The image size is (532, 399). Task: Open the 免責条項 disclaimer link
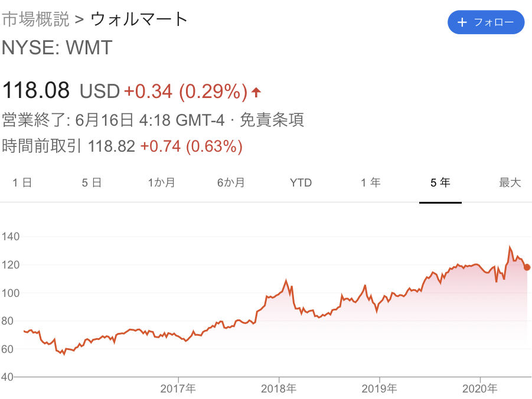272,120
